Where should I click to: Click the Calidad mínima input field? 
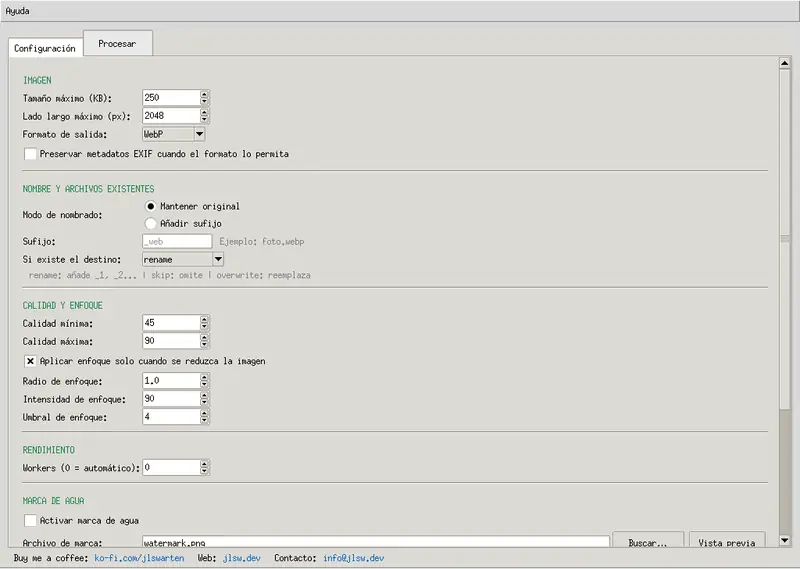170,323
